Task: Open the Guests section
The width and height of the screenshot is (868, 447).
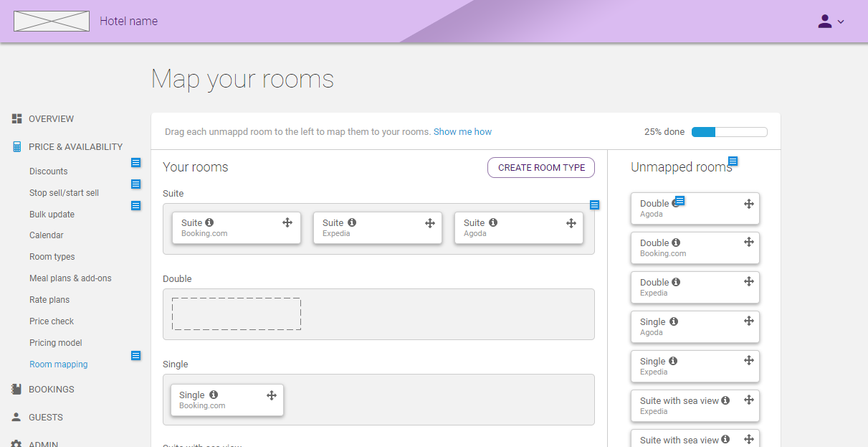Action: point(46,418)
